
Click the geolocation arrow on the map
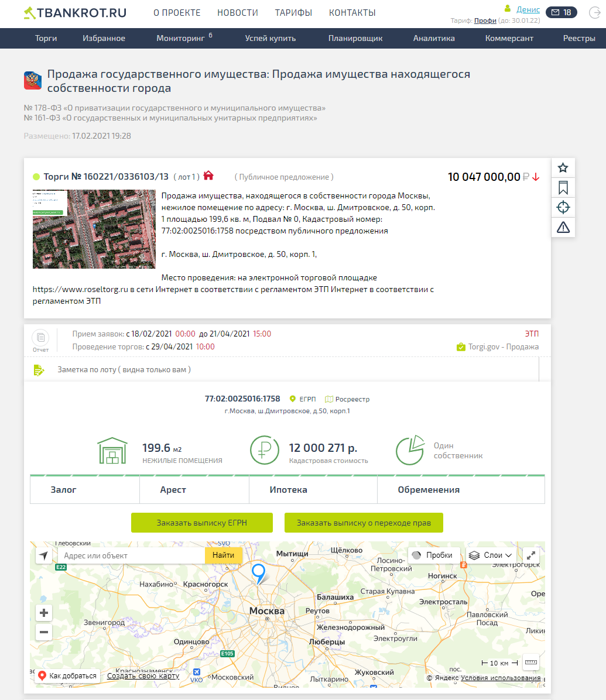pos(44,555)
